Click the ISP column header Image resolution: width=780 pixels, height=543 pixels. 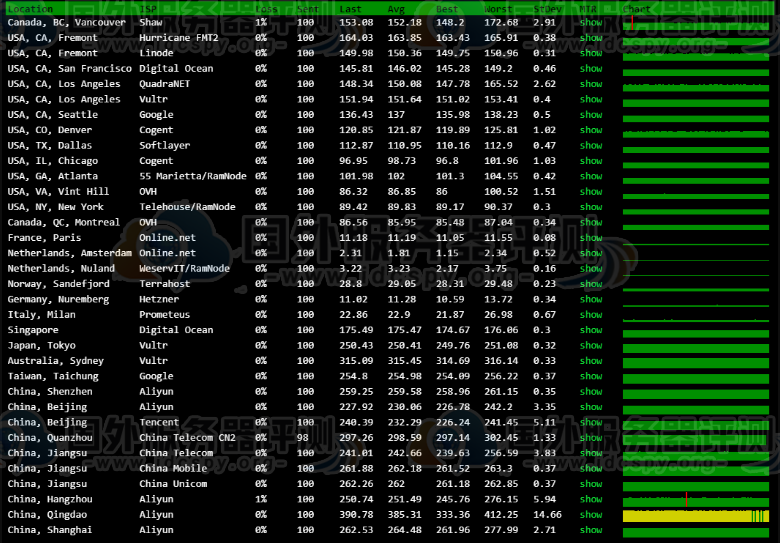(x=148, y=9)
